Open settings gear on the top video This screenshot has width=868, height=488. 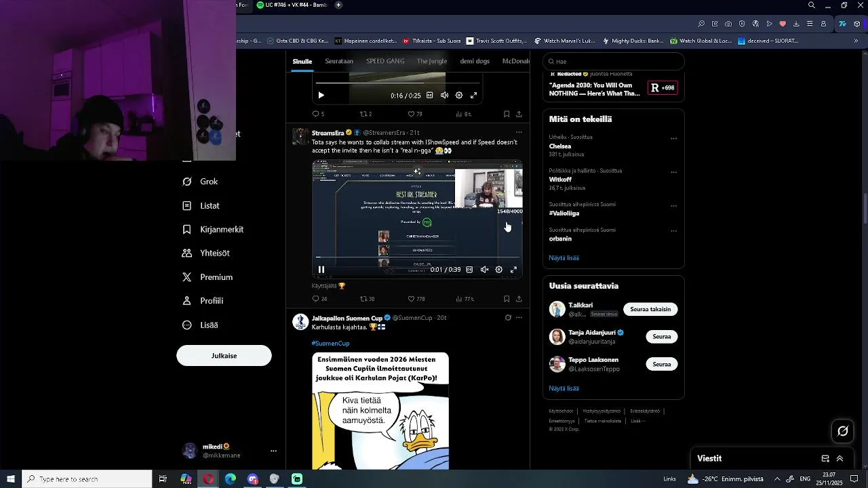459,96
